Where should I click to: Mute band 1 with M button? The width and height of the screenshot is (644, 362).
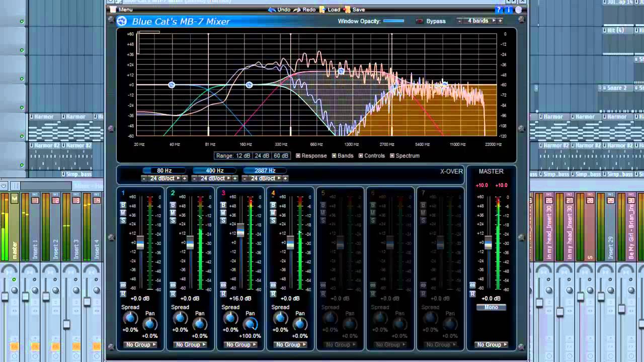(x=123, y=213)
